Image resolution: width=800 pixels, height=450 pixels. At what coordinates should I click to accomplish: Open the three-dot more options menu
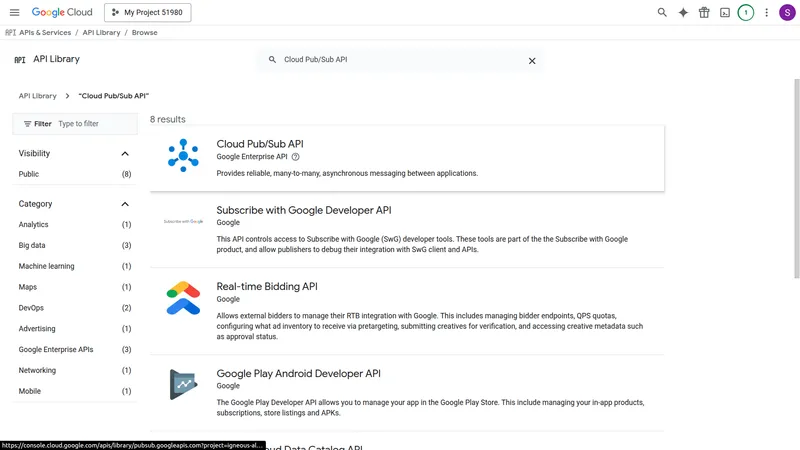pos(766,12)
